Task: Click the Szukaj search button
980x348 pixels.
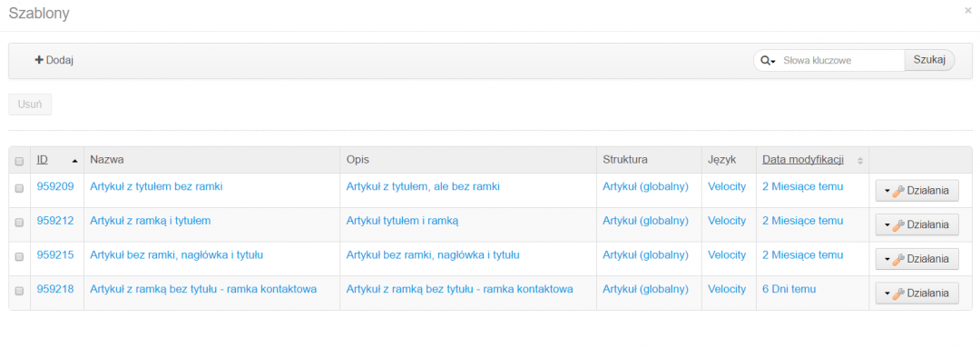Action: pos(929,60)
